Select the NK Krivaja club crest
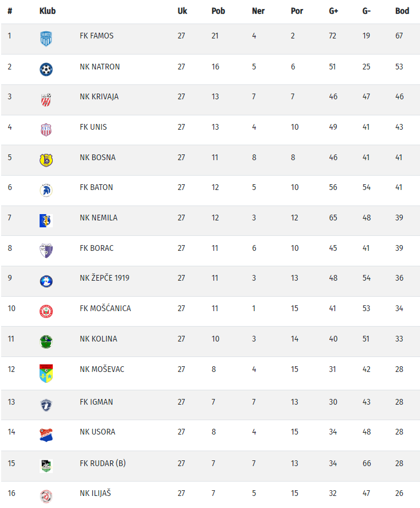420x508 pixels. tap(46, 99)
